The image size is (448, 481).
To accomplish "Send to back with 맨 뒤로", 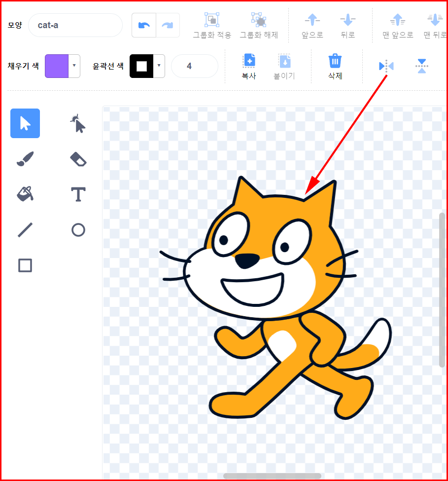I will pos(435,26).
